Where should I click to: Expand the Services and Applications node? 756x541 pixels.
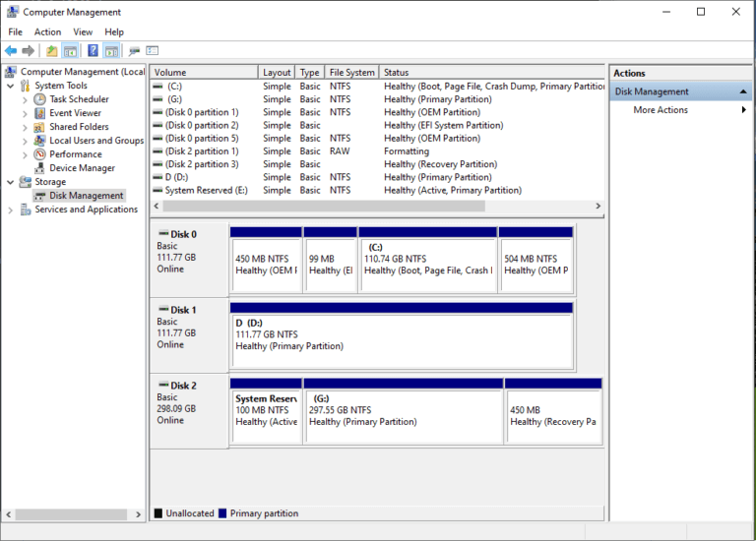pos(11,210)
